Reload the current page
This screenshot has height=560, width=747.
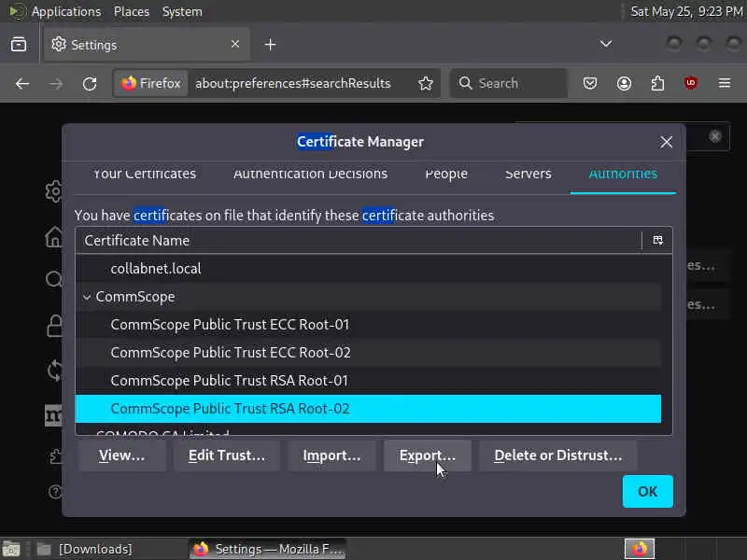click(x=90, y=84)
